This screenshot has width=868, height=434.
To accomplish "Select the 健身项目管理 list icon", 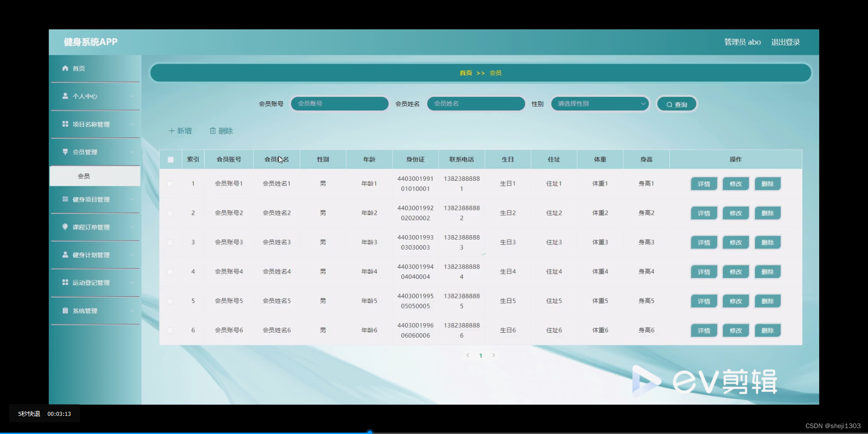I will [65, 199].
